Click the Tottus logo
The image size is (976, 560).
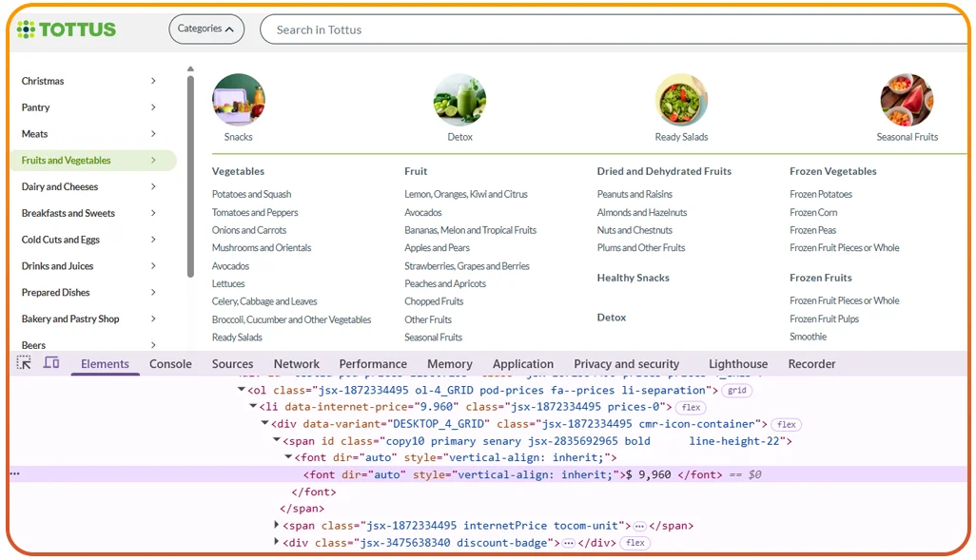click(x=67, y=29)
